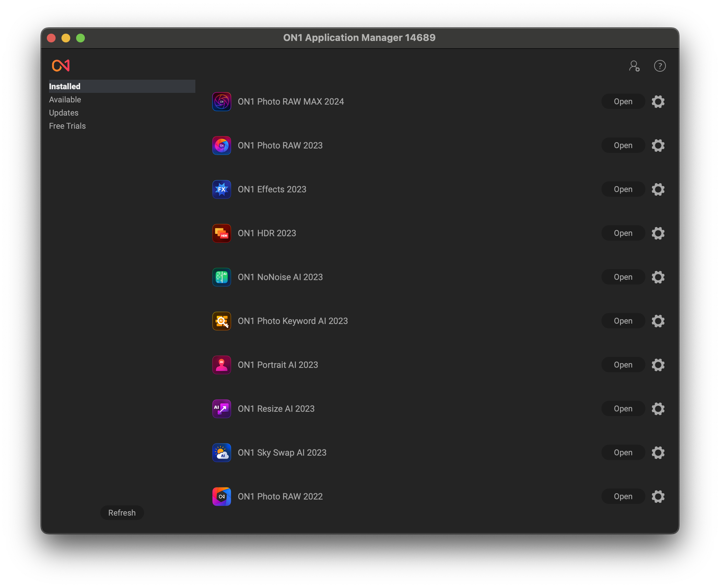This screenshot has height=588, width=720.
Task: Open gear settings for Photo RAW MAX 2024
Action: click(658, 102)
